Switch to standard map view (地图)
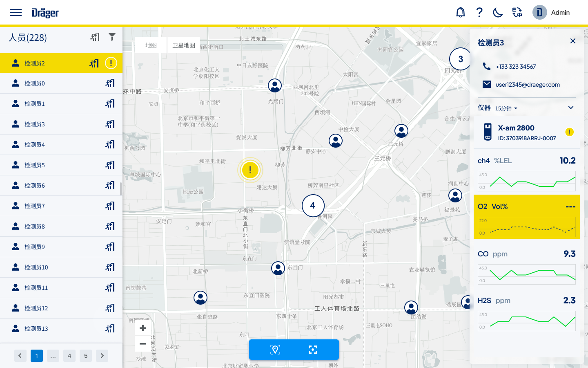588x368 pixels. pyautogui.click(x=151, y=45)
